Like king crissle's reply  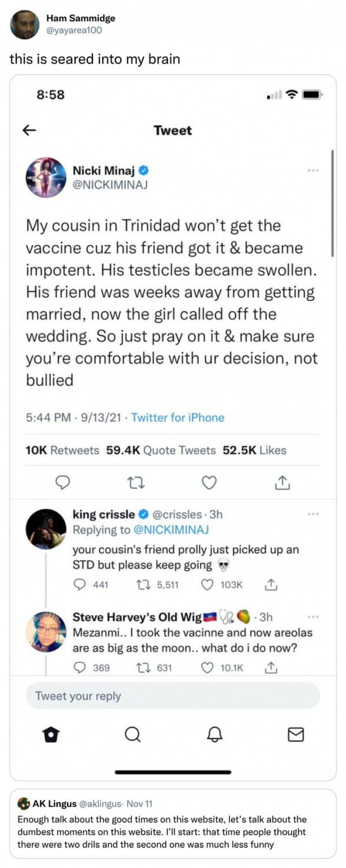207,585
